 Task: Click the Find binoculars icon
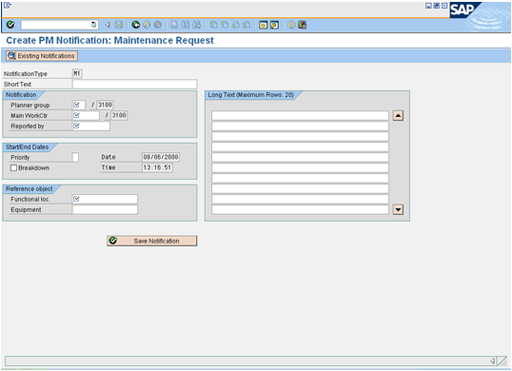(x=185, y=25)
